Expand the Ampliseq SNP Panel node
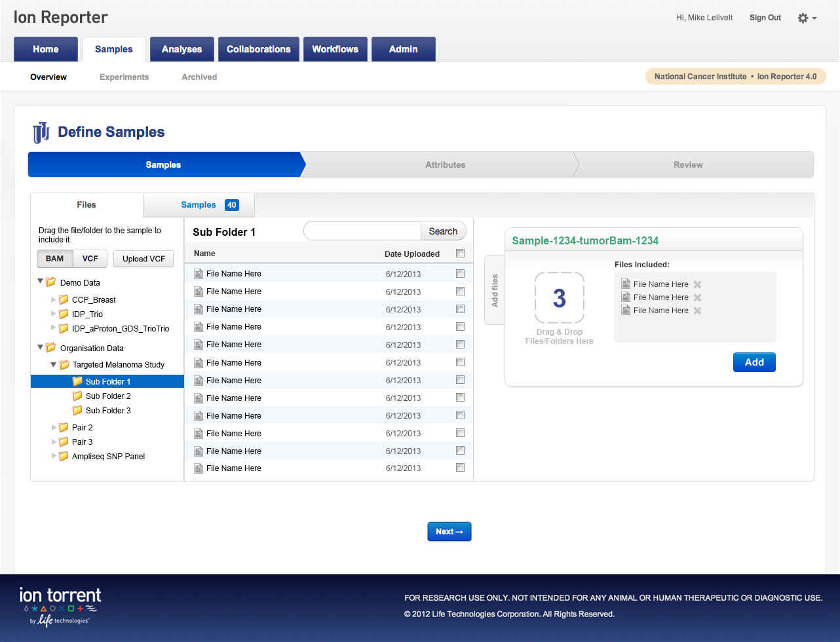The width and height of the screenshot is (840, 642). pos(54,456)
